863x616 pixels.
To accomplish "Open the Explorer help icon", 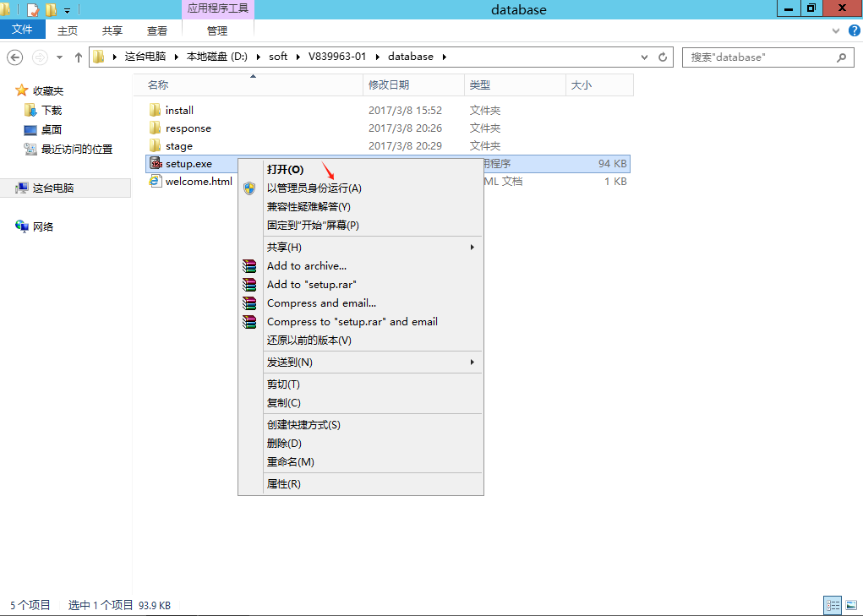I will coord(855,30).
